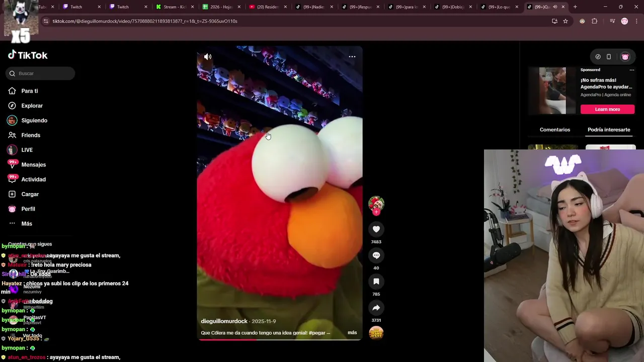Bookmark this page with the star icon

coord(566,21)
